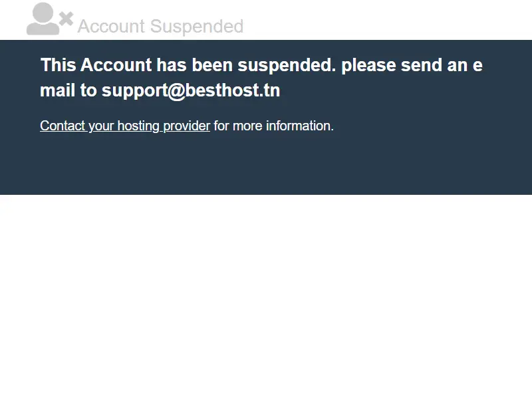Click the 'Account Suspended' gray heading

point(160,27)
